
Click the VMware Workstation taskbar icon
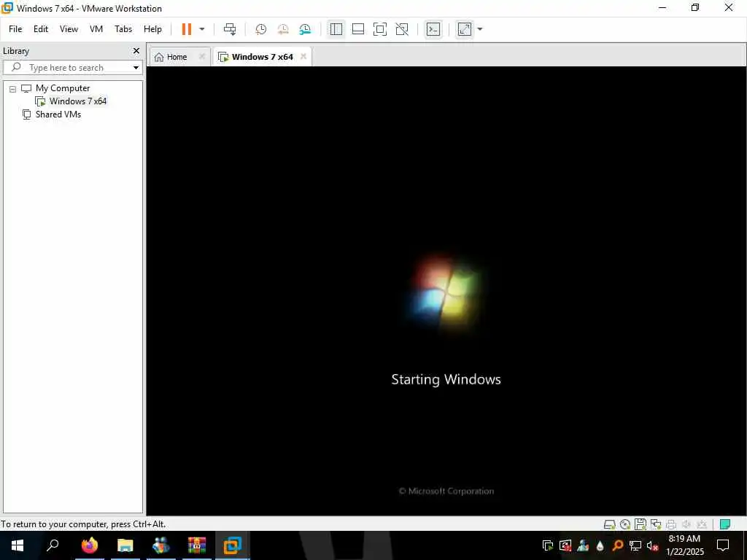click(233, 545)
